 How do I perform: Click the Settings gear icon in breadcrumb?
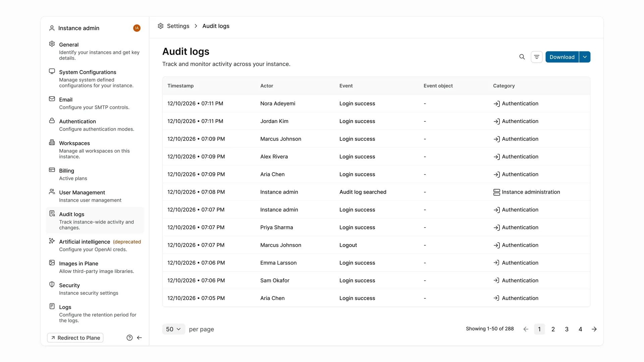161,26
